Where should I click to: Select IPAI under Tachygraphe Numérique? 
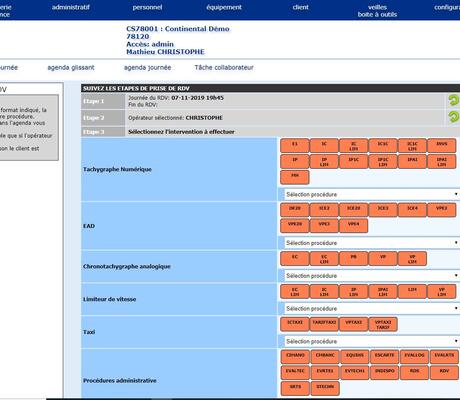[x=412, y=161]
